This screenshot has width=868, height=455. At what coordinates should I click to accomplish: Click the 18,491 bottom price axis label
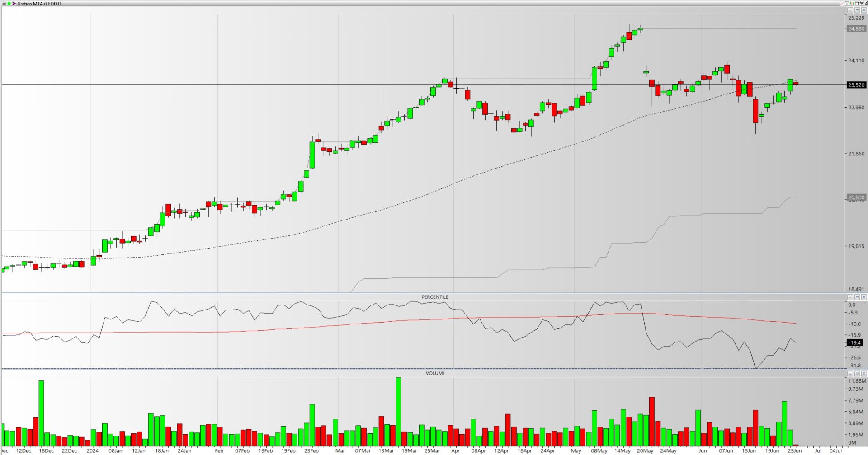[x=856, y=289]
